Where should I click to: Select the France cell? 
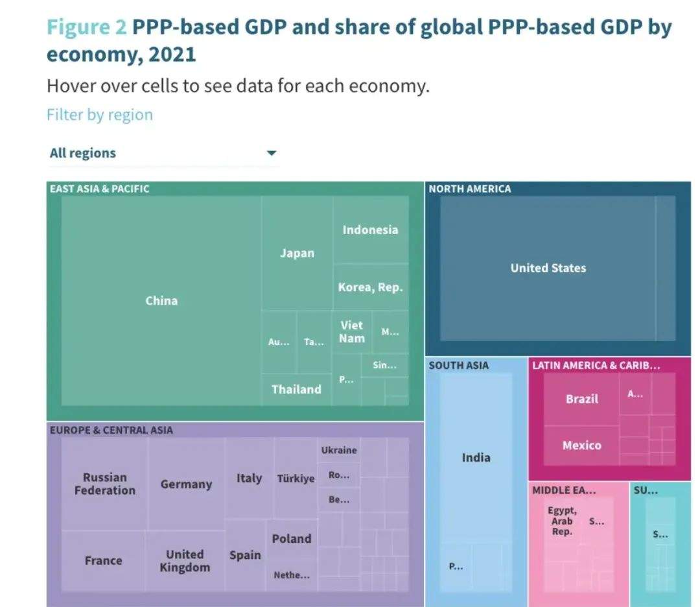103,561
